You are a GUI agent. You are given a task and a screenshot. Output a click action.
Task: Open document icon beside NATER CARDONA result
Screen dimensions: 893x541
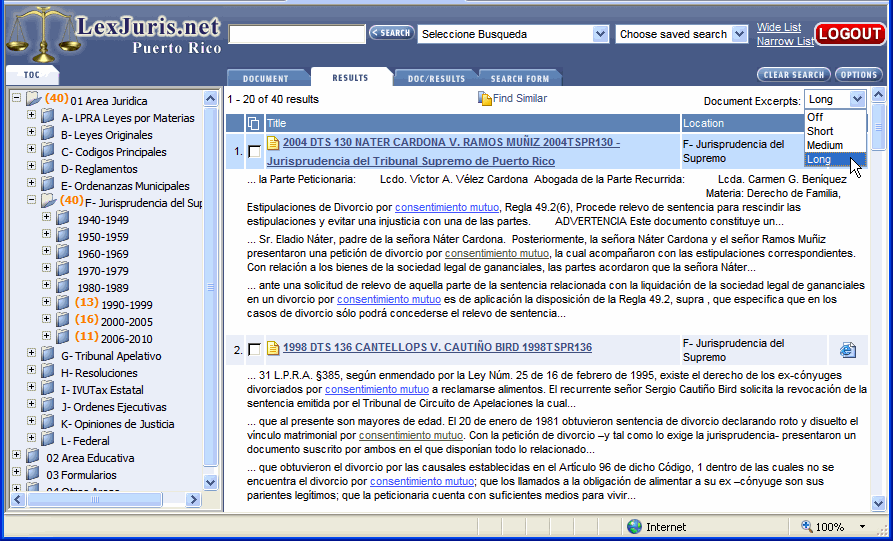point(273,142)
